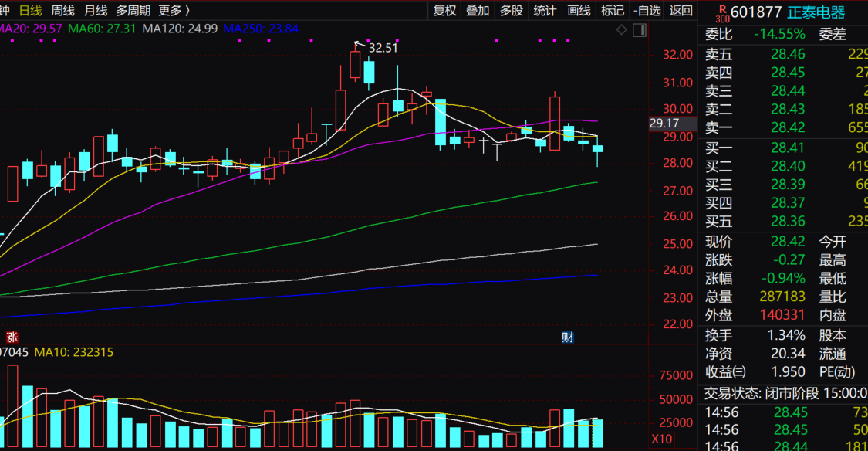The height and width of the screenshot is (451, 868).
Task: Select 月线 monthly chart period
Action: click(x=95, y=10)
